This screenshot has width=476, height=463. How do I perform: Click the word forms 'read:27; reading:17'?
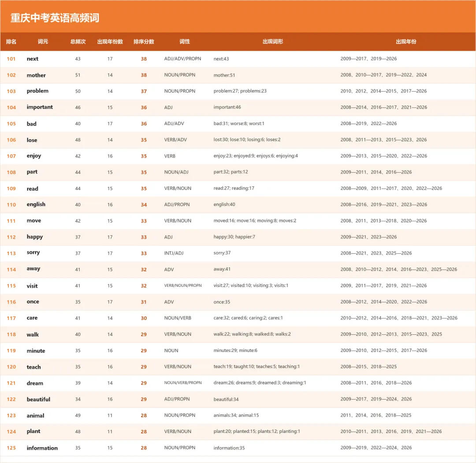(234, 188)
